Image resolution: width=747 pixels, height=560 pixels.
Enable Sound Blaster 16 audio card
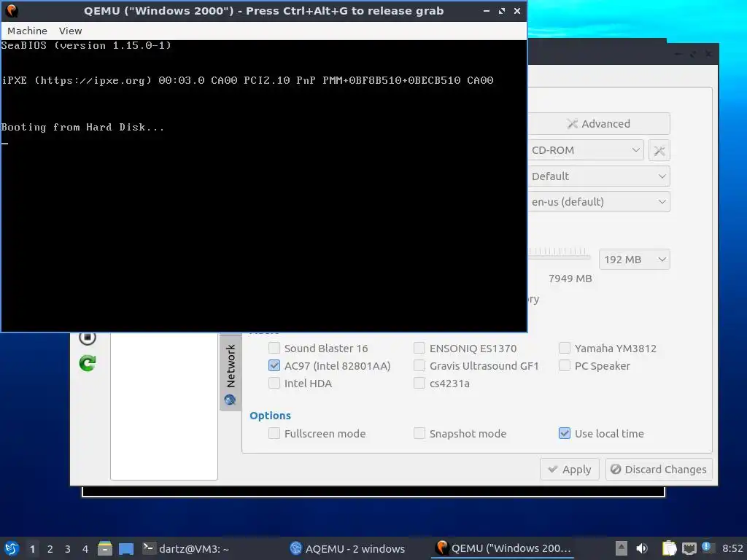coord(274,348)
